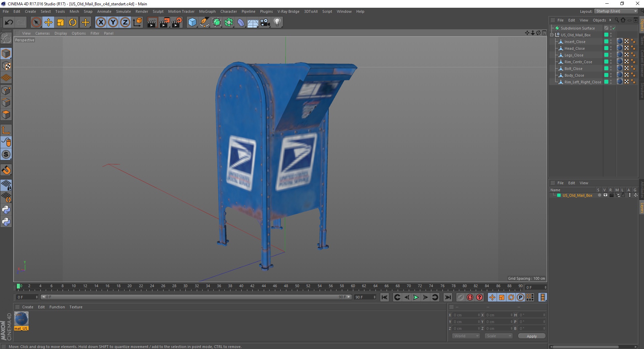Click the viewport maximize toggle icon
The width and height of the screenshot is (644, 349).
coord(544,33)
